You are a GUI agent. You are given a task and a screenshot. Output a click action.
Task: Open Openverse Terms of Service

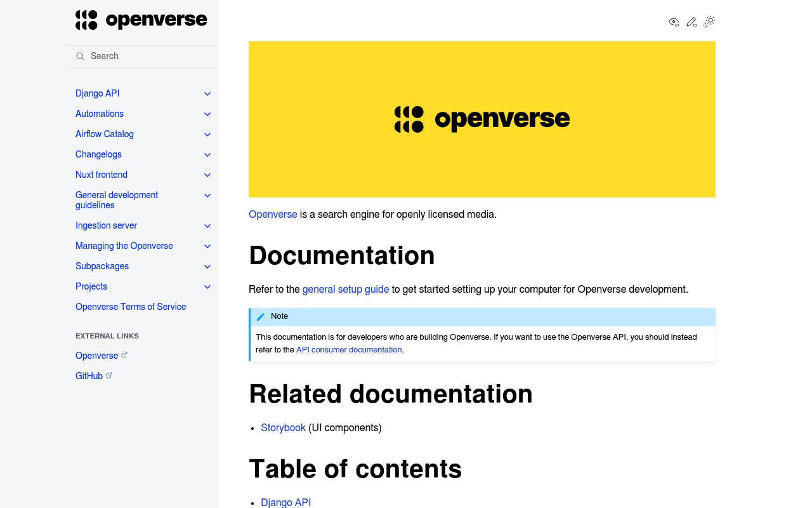(x=131, y=307)
